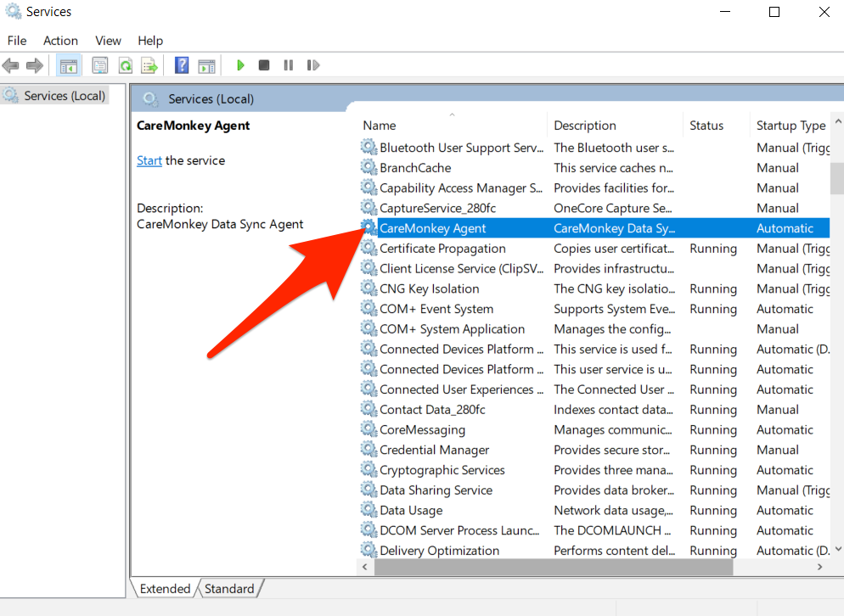Select the CareMonkey Agent service row
Viewport: 844px width, 616px height.
[x=594, y=228]
